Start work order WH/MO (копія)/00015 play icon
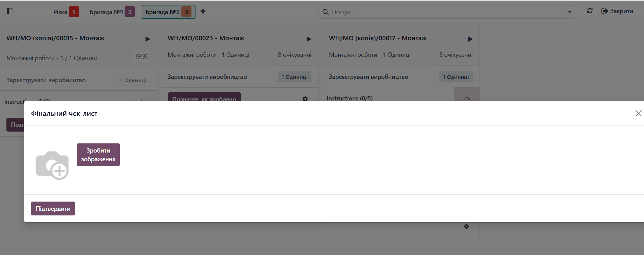The width and height of the screenshot is (644, 255). tap(148, 39)
